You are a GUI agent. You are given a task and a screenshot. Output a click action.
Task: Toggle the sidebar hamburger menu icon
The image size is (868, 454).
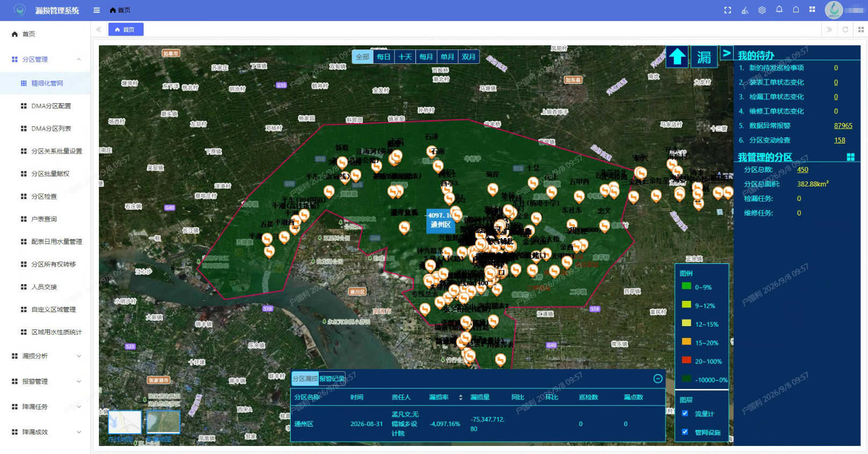click(x=97, y=10)
